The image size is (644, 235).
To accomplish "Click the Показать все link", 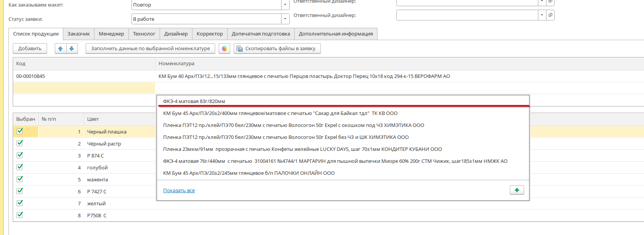I will [179, 191].
